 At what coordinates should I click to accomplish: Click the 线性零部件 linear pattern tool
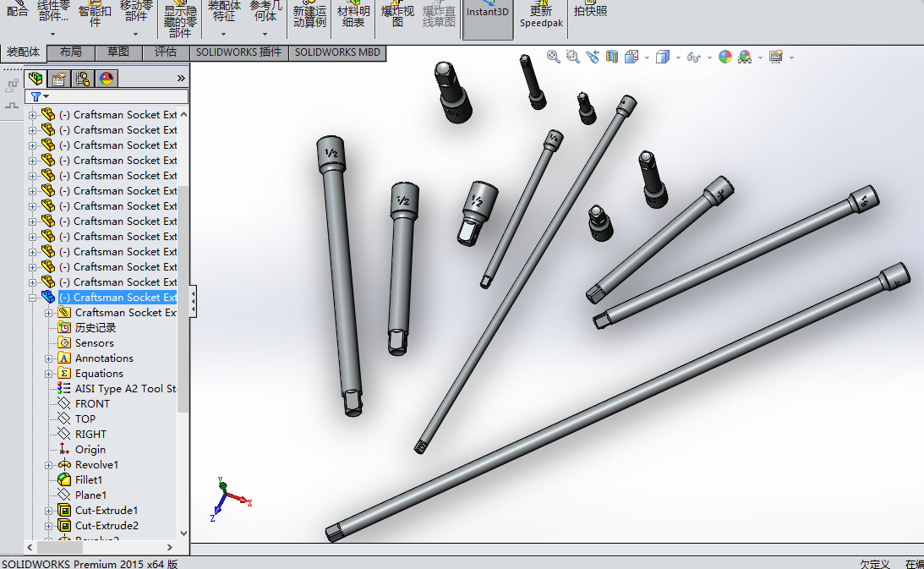pyautogui.click(x=53, y=11)
